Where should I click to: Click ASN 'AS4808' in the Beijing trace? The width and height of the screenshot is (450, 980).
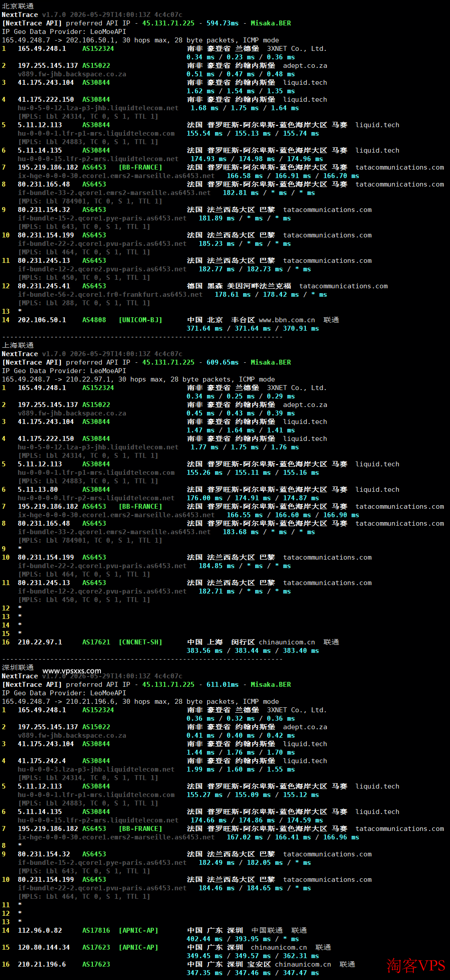tap(94, 320)
